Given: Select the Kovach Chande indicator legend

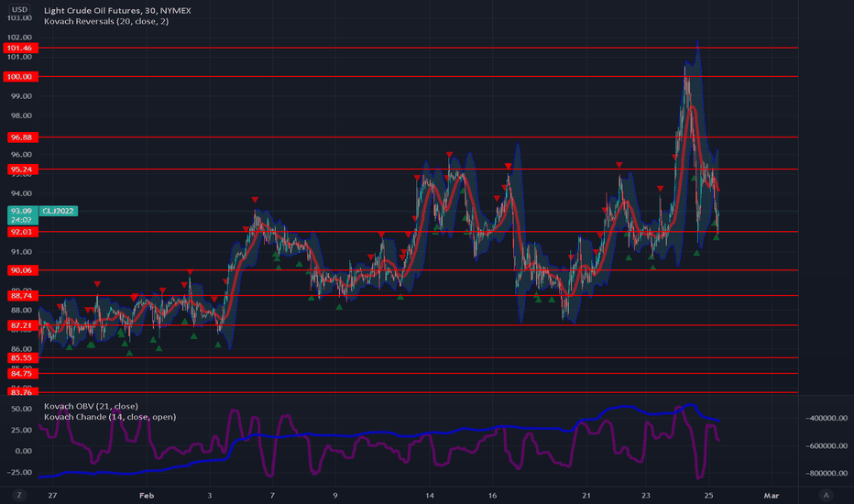Looking at the screenshot, I should 110,417.
